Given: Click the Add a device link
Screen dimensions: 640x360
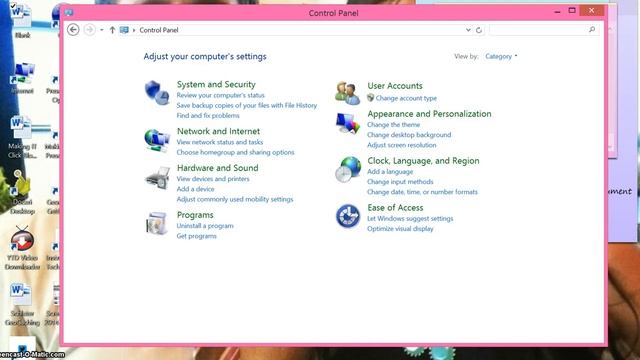Looking at the screenshot, I should click(x=195, y=189).
